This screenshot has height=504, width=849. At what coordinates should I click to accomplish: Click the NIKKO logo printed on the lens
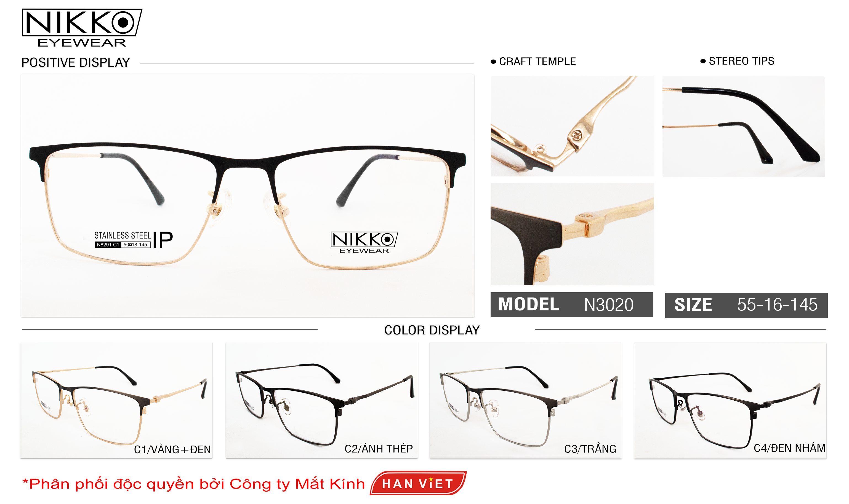click(364, 243)
